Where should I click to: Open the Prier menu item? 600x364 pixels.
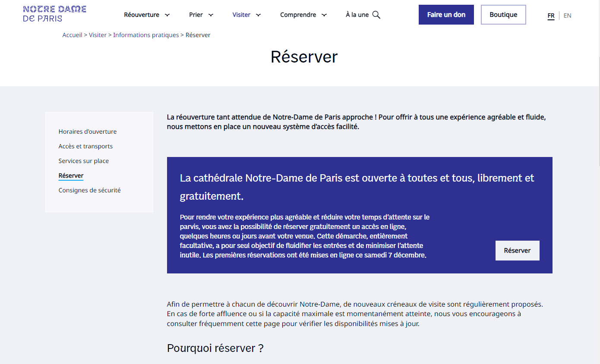coord(196,15)
